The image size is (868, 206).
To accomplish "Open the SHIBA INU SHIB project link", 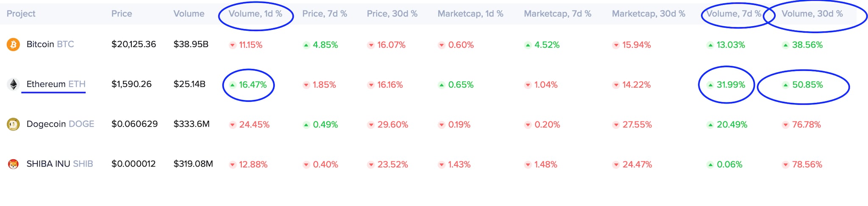I will tap(59, 164).
